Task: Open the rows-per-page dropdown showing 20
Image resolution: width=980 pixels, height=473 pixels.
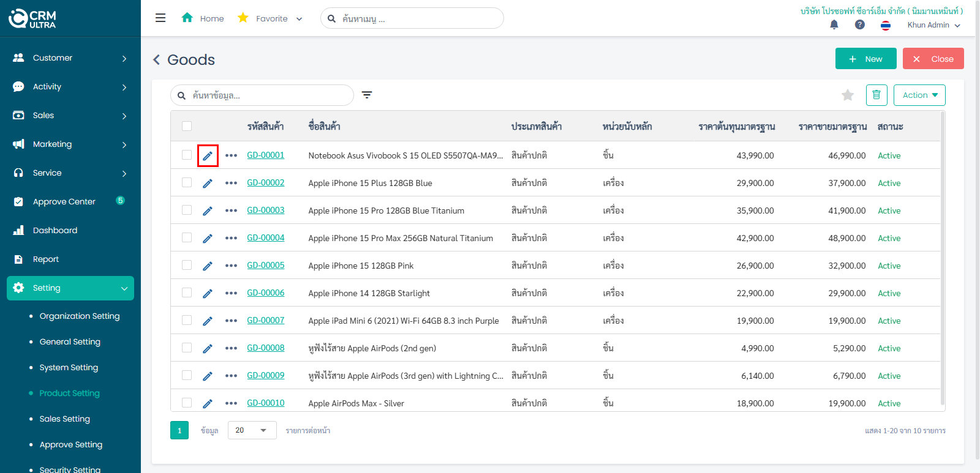Action: click(x=252, y=430)
